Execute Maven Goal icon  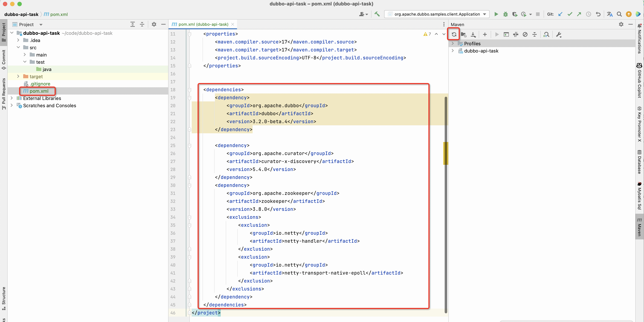506,34
